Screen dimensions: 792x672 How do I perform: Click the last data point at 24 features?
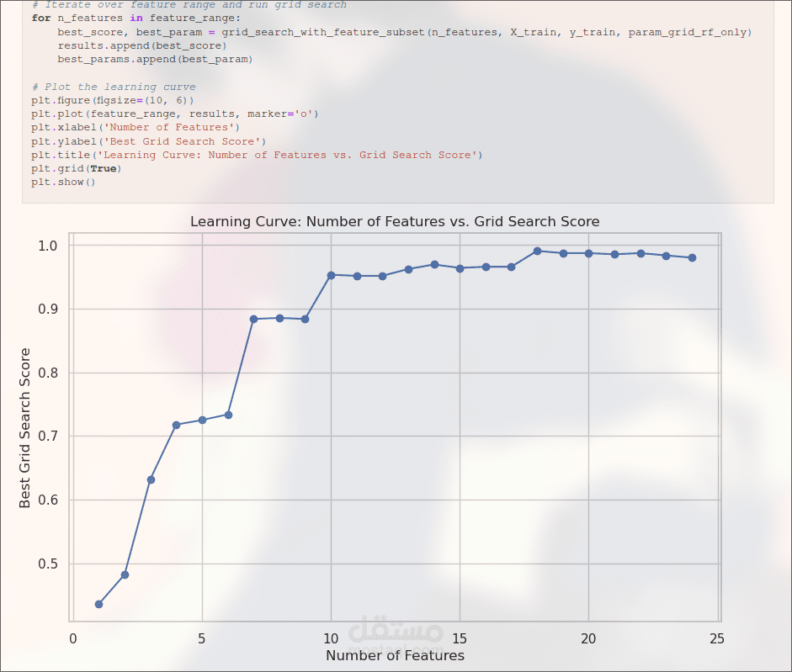(x=693, y=258)
